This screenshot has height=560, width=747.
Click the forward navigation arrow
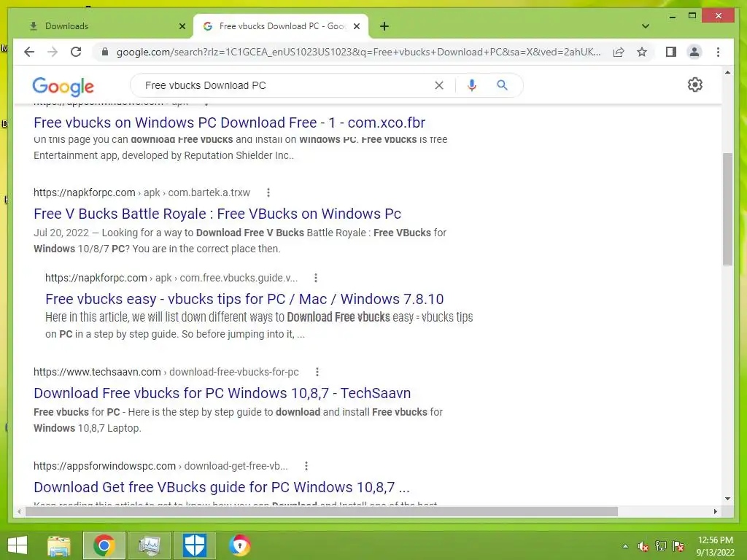pyautogui.click(x=53, y=52)
